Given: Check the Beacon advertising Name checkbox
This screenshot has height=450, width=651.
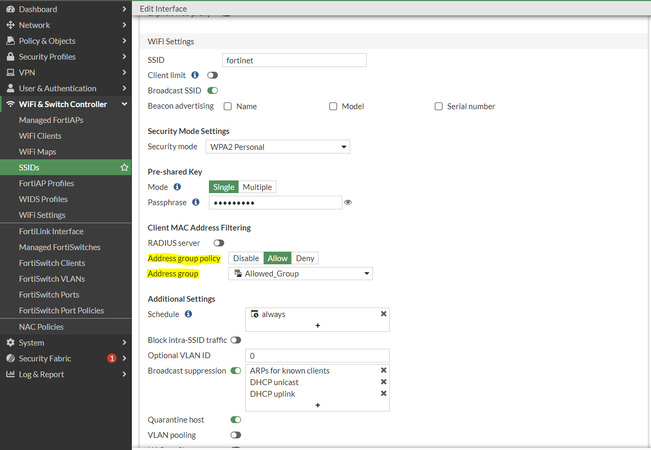Looking at the screenshot, I should click(x=228, y=106).
